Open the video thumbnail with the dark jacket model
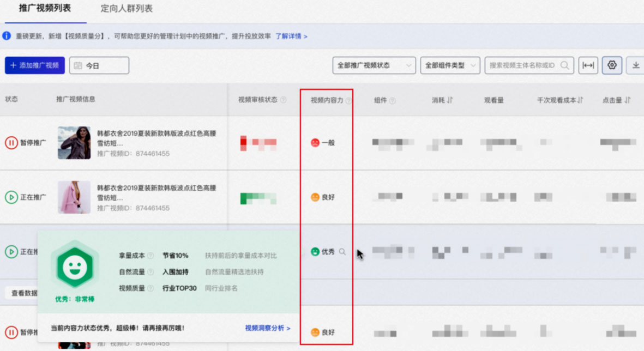 click(74, 142)
